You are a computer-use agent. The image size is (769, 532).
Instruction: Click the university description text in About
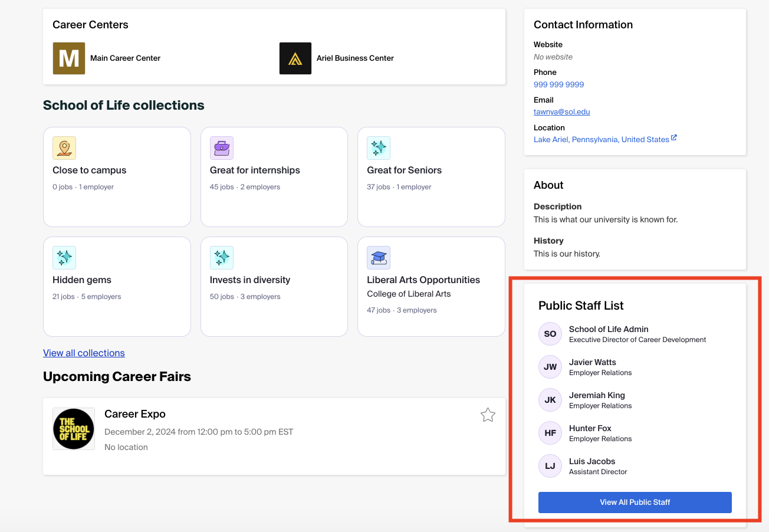tap(606, 219)
